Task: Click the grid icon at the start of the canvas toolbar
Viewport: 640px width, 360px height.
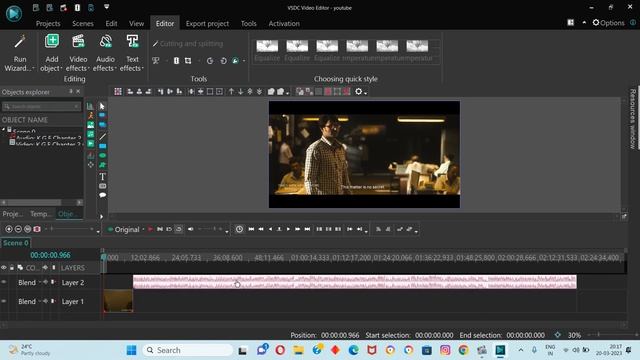Action: (x=118, y=91)
